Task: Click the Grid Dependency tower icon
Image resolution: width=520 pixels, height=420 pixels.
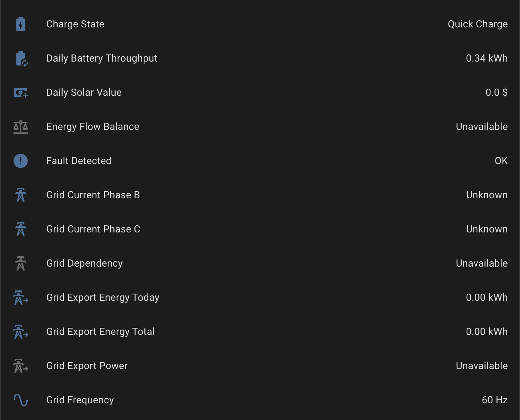Action: click(x=21, y=263)
